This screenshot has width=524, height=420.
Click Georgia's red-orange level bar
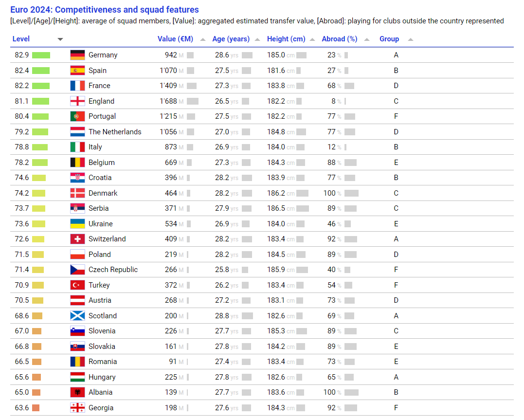(36, 408)
